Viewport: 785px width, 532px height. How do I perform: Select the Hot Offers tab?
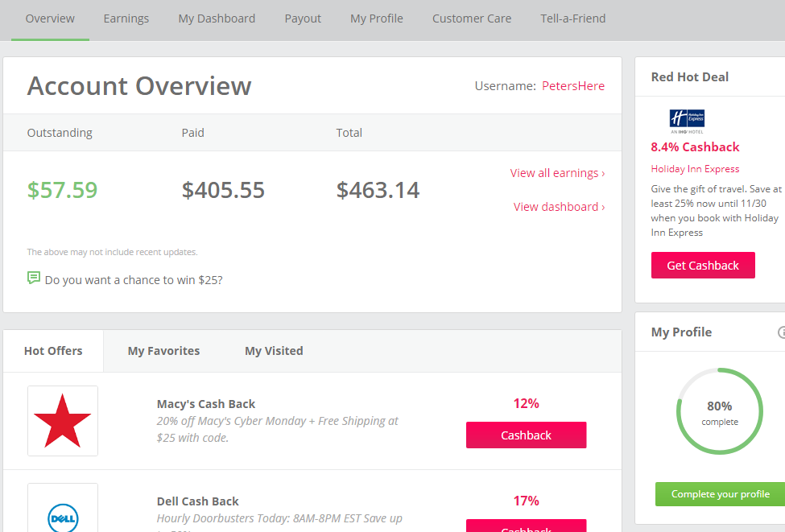pyautogui.click(x=53, y=351)
